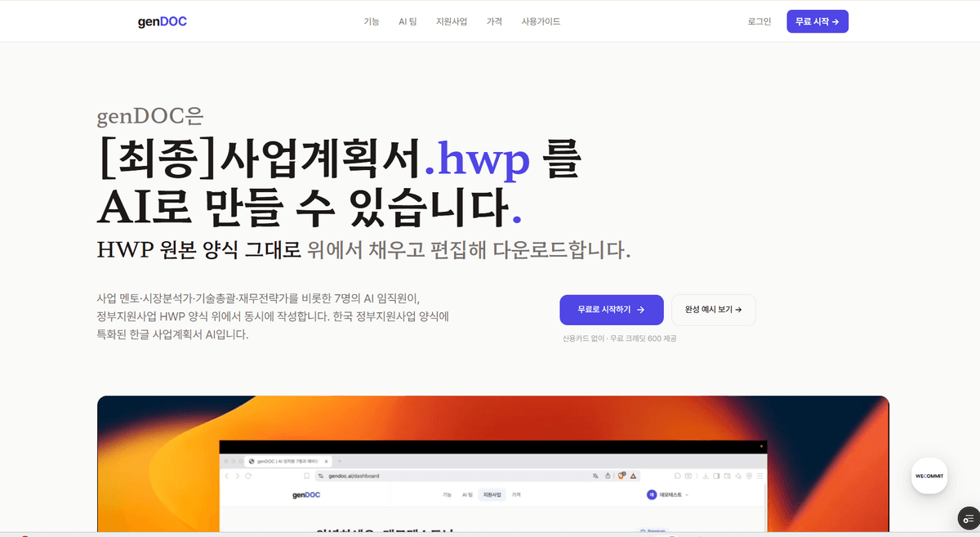Open the 사용가이드 navigation link
The width and height of the screenshot is (980, 537).
(541, 22)
